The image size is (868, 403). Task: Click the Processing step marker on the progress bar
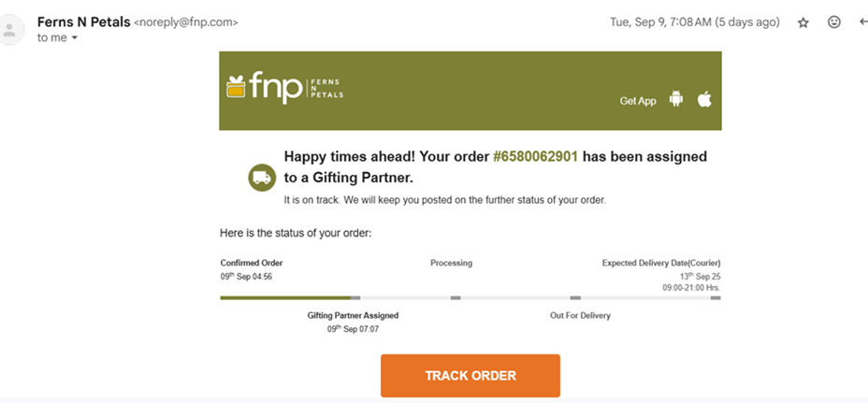456,297
